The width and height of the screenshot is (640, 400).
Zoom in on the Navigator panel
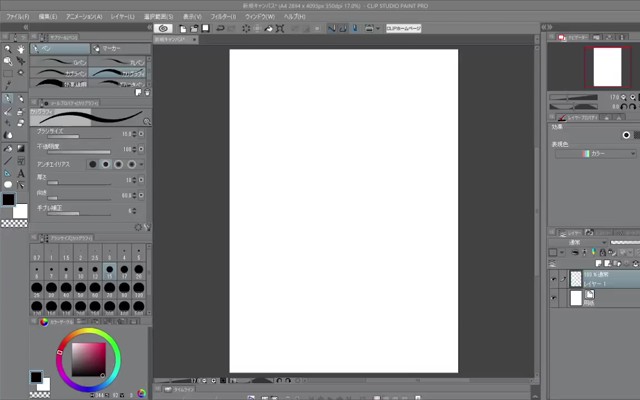[633, 98]
